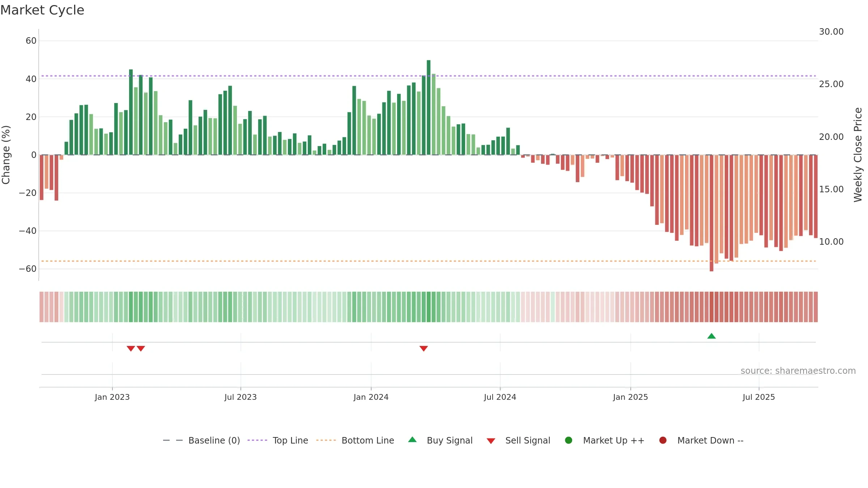Click the orange dotted Bottom Line
The image size is (868, 488).
click(x=429, y=261)
